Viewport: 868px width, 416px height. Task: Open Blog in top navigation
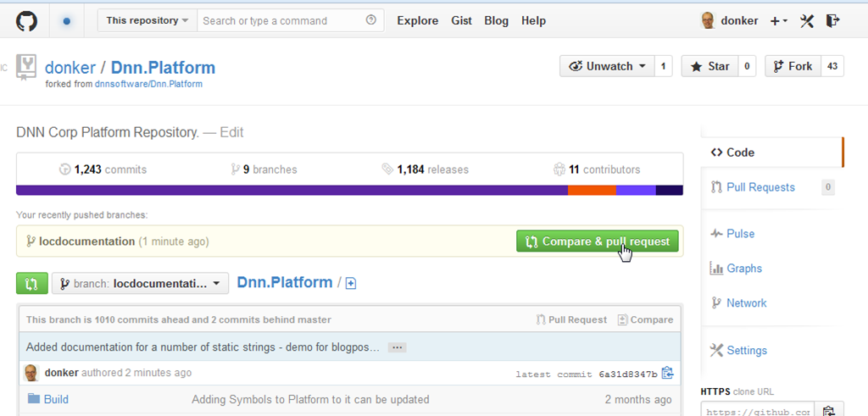[x=496, y=21]
